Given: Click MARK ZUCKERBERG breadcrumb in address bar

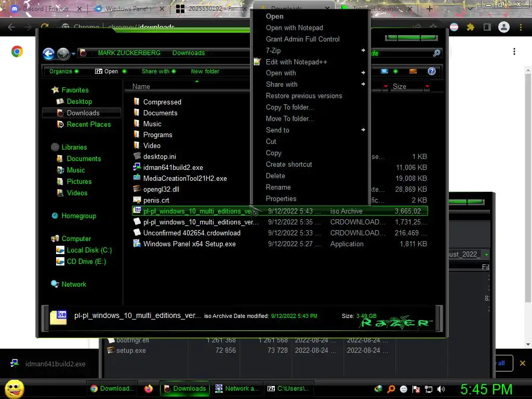Looking at the screenshot, I should (129, 52).
